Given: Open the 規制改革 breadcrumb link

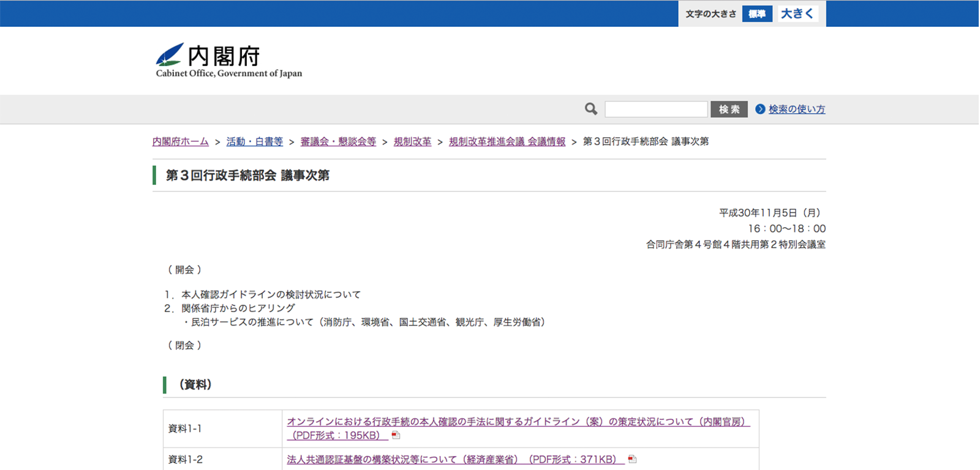Looking at the screenshot, I should tap(412, 141).
